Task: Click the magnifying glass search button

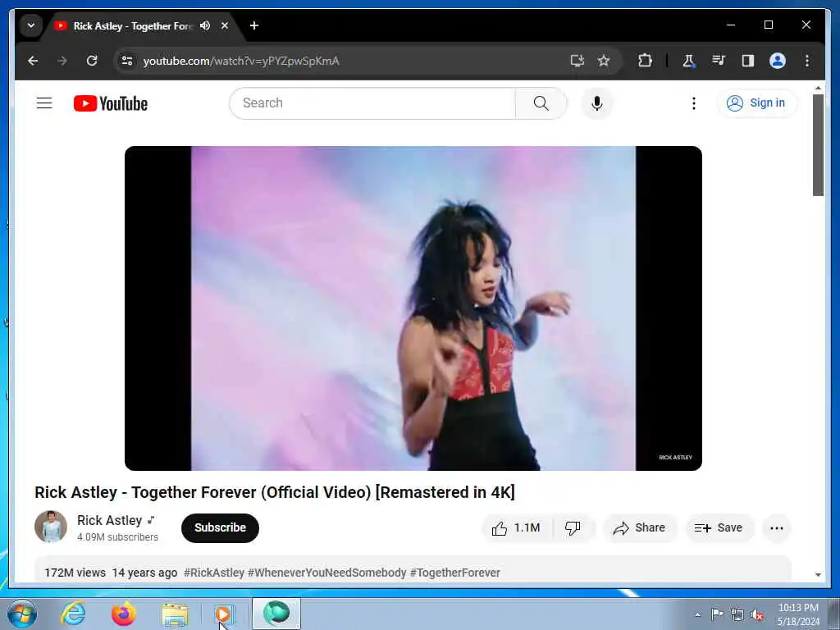Action: click(541, 103)
